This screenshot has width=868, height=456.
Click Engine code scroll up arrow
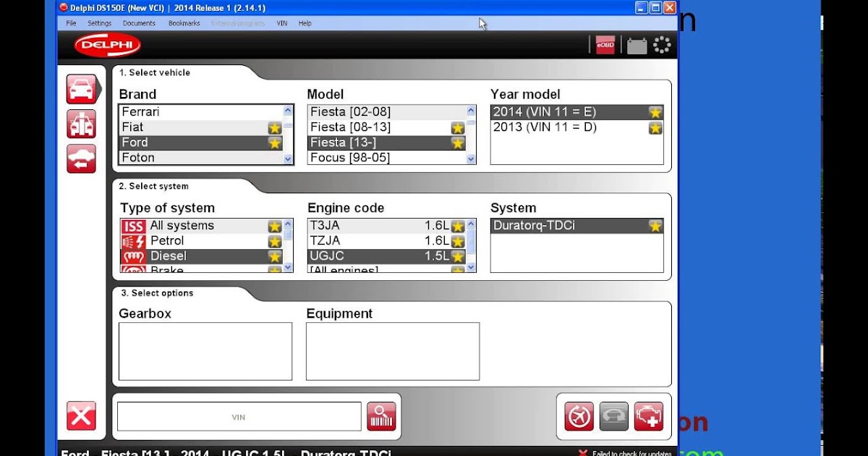pos(472,224)
